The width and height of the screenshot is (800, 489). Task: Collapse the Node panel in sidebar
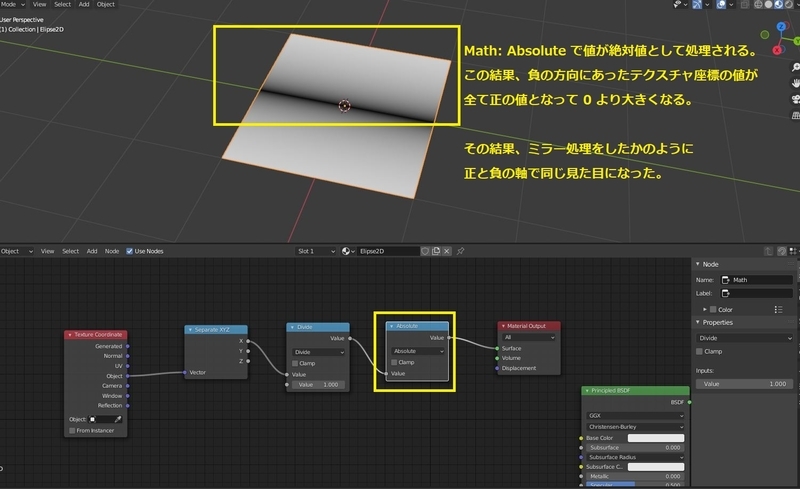698,264
